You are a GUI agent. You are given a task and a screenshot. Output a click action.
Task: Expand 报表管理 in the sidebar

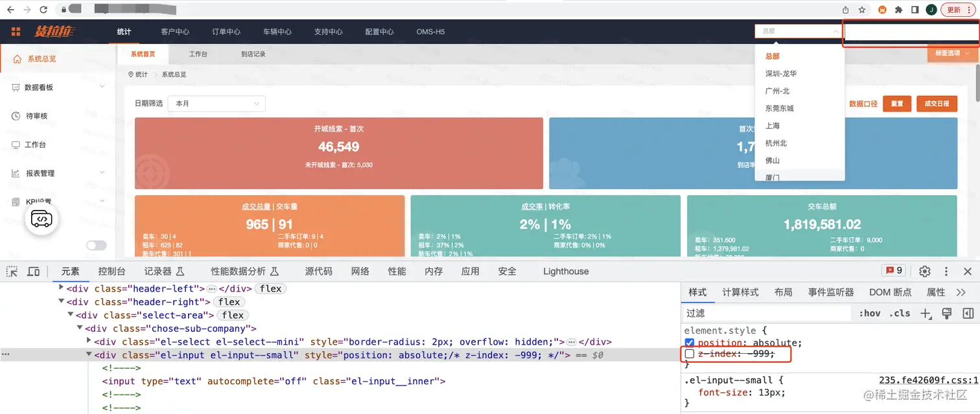click(58, 173)
